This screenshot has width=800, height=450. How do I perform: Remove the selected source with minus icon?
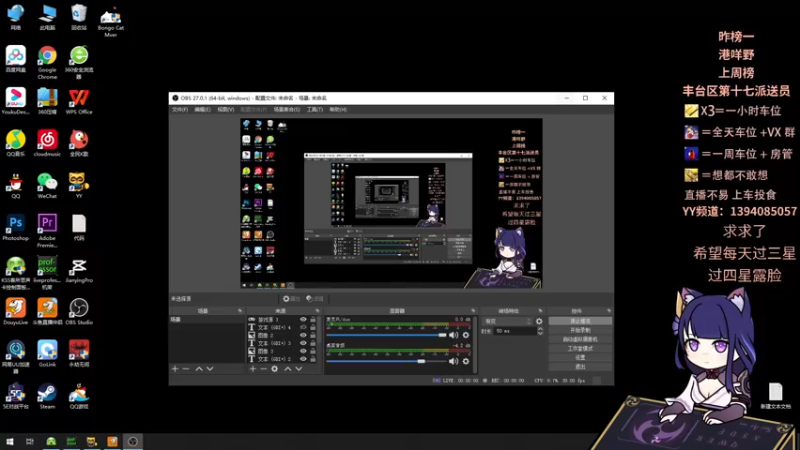(263, 368)
